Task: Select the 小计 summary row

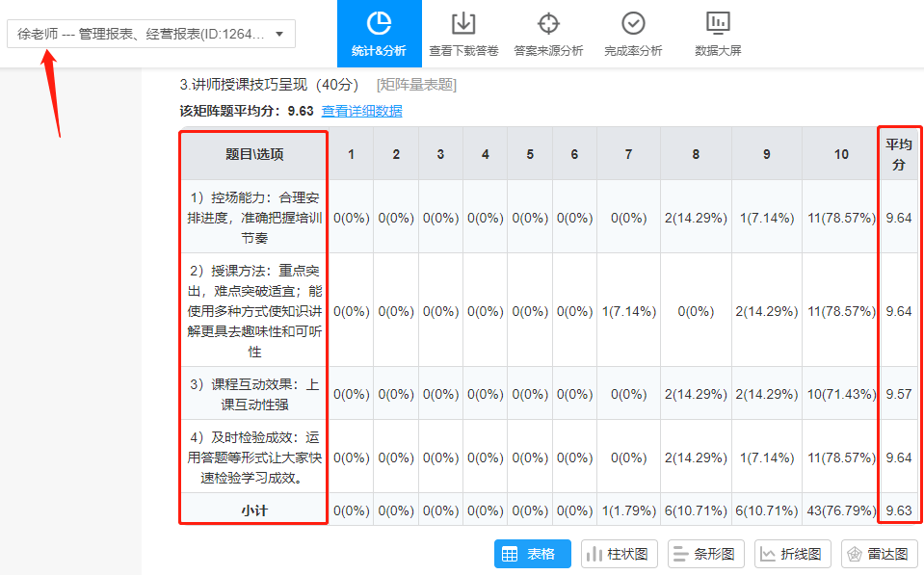Action: point(251,511)
